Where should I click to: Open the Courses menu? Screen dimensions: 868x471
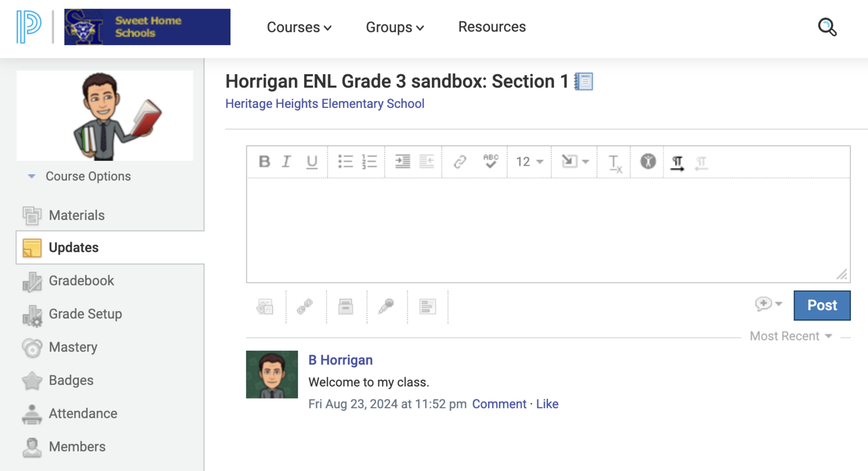(x=299, y=27)
